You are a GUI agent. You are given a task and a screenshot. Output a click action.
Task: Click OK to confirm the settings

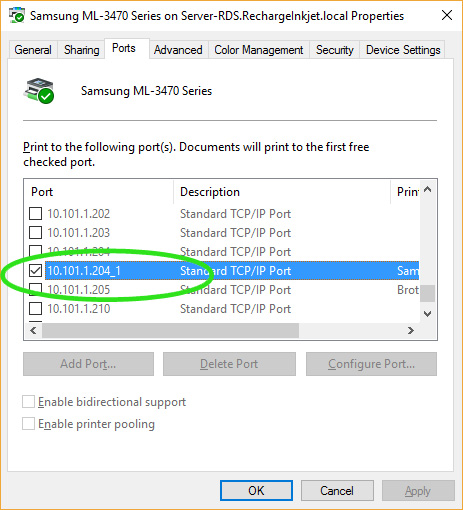(256, 491)
